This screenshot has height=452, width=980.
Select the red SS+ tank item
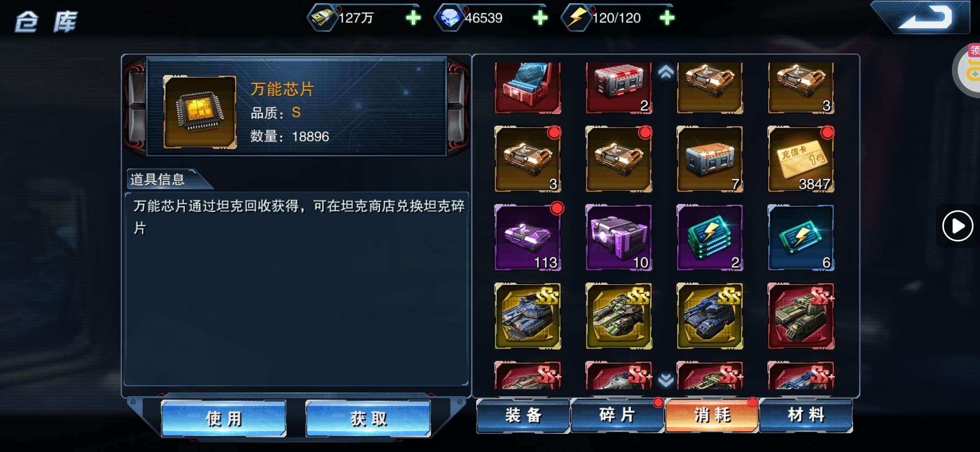pyautogui.click(x=801, y=316)
